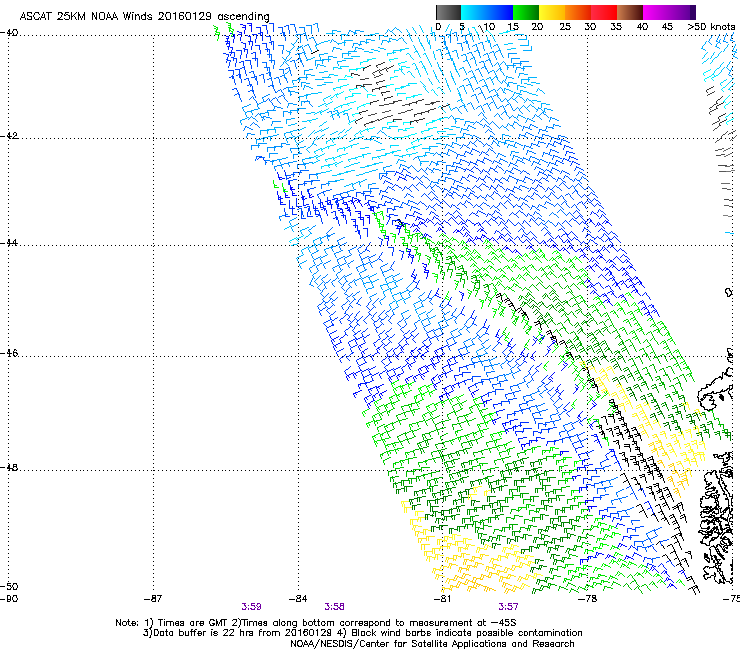The image size is (740, 650).
Task: Click the title 'ASCAT 25KM NOAA Winds 20160129 ascending'
Action: 144,16
